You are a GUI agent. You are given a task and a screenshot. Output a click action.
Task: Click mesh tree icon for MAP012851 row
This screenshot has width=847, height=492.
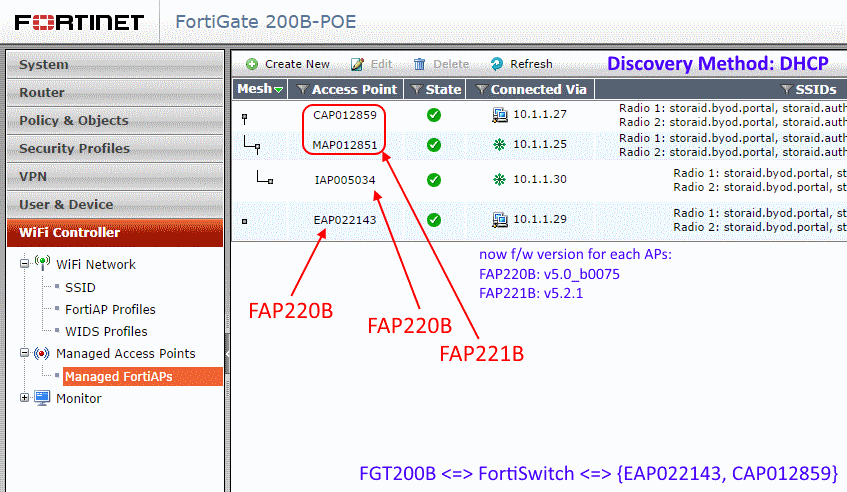tap(252, 145)
